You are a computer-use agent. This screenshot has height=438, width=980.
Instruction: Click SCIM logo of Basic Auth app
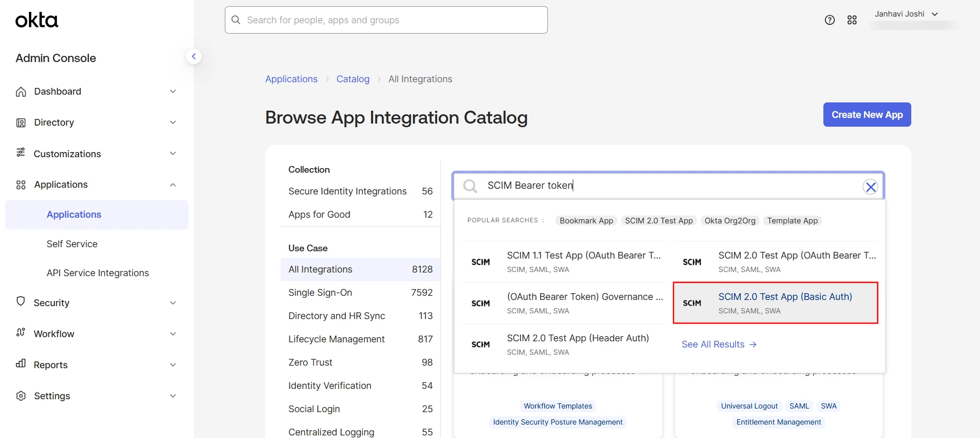[692, 304]
